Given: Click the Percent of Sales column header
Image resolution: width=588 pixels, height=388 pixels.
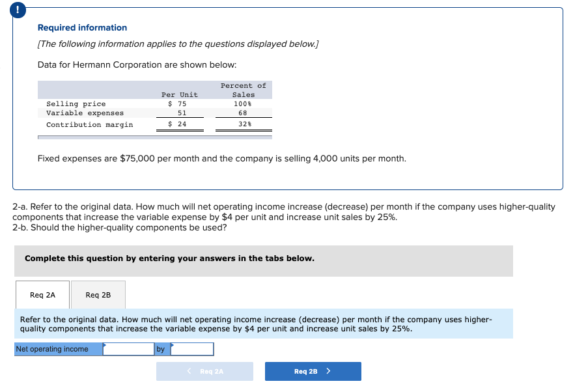Looking at the screenshot, I should [244, 90].
